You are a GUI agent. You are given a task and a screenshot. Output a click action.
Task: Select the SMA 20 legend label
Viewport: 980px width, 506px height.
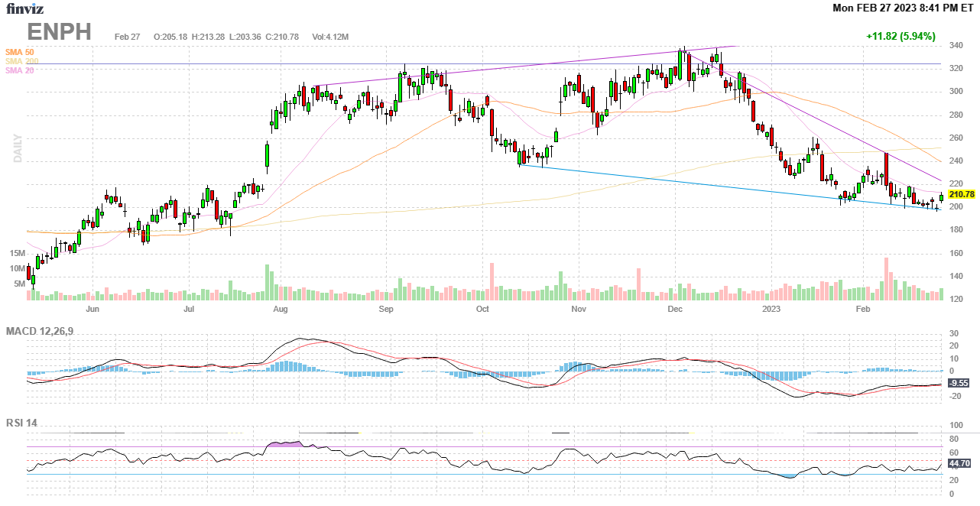[x=20, y=70]
